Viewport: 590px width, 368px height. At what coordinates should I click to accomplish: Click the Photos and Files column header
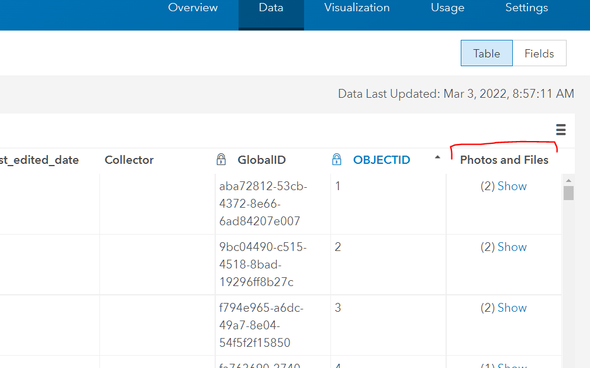(504, 160)
